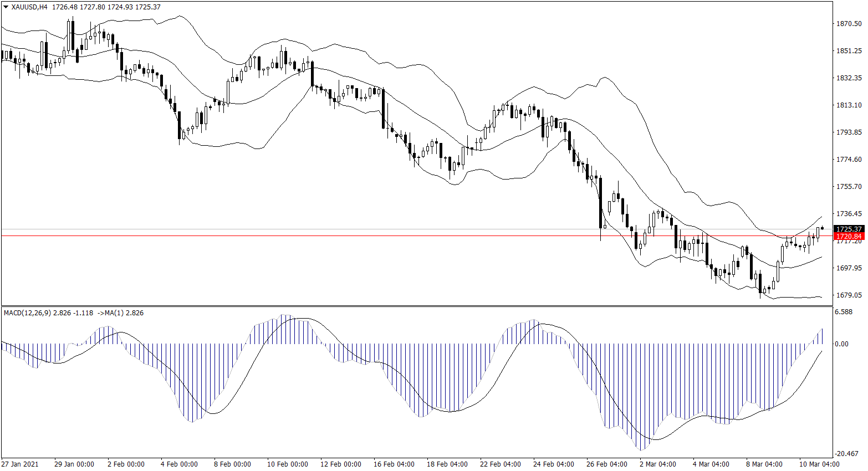The height and width of the screenshot is (471, 868).
Task: Click the 16 Feb 04:00 time label
Action: [394, 464]
